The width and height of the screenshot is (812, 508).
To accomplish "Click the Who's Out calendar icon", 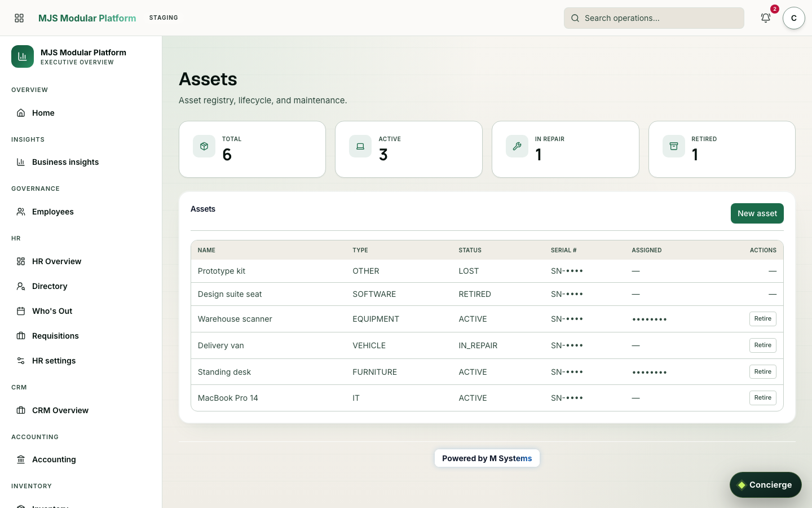I will [21, 311].
